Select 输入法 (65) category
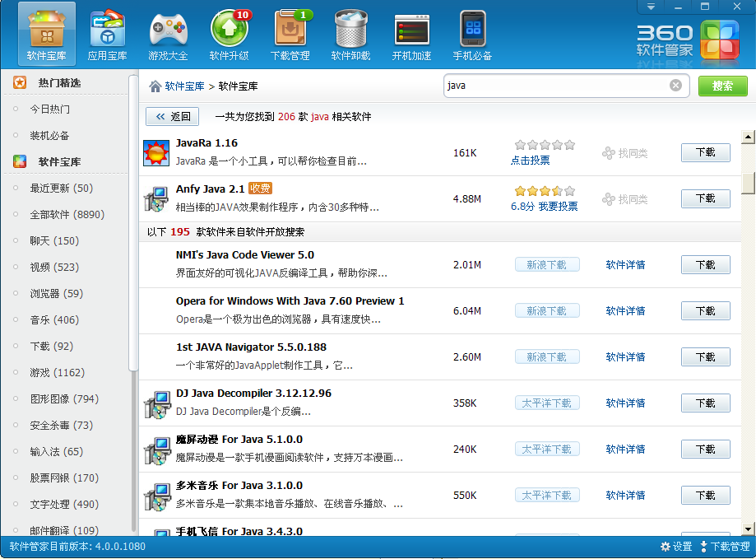Screen dimensions: 756x559 pyautogui.click(x=57, y=451)
